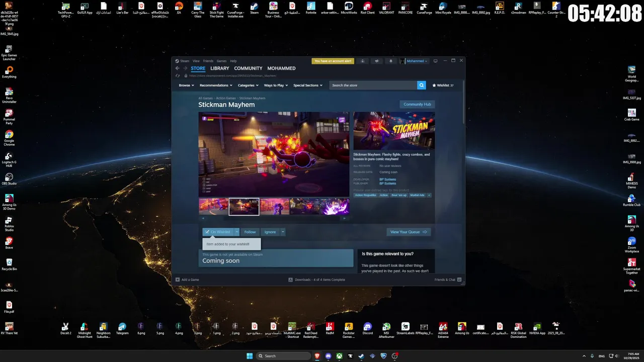644x362 pixels.
Task: Open VALORANT desktop shortcut
Action: (386, 8)
